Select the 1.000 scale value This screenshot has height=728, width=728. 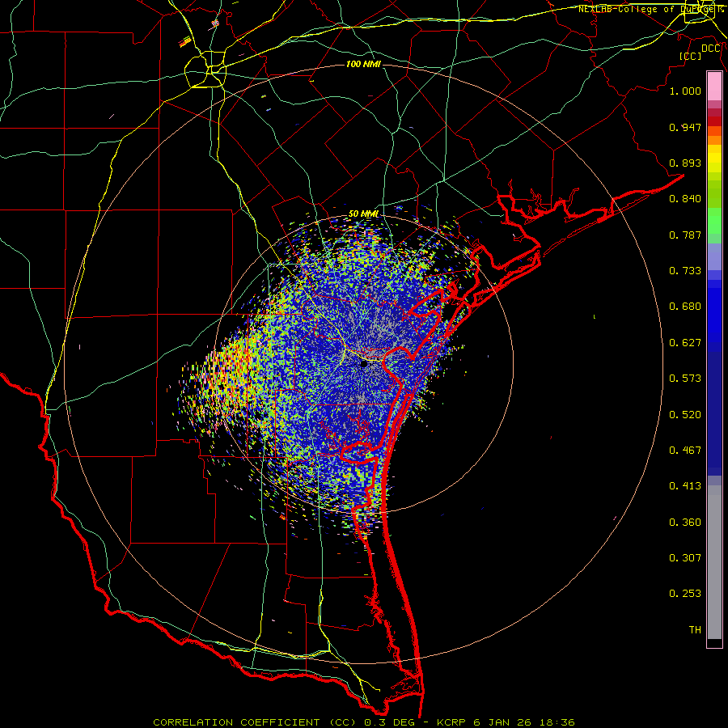click(x=685, y=91)
